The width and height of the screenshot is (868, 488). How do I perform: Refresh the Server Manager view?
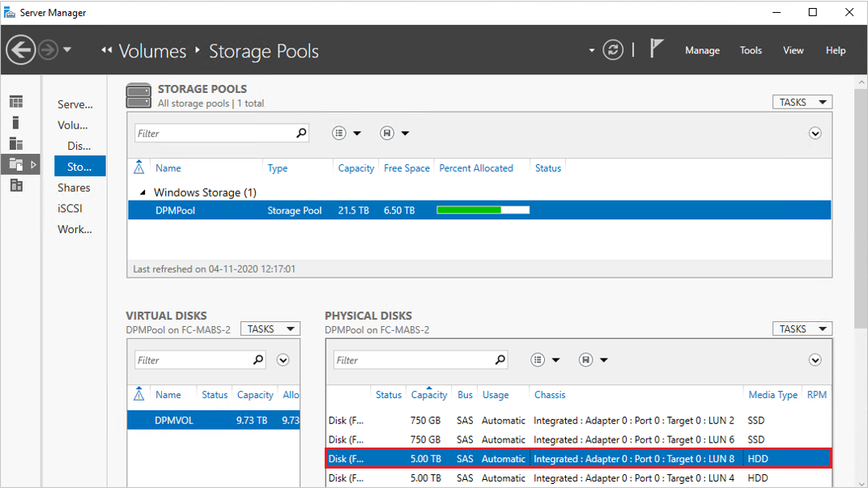pyautogui.click(x=613, y=49)
